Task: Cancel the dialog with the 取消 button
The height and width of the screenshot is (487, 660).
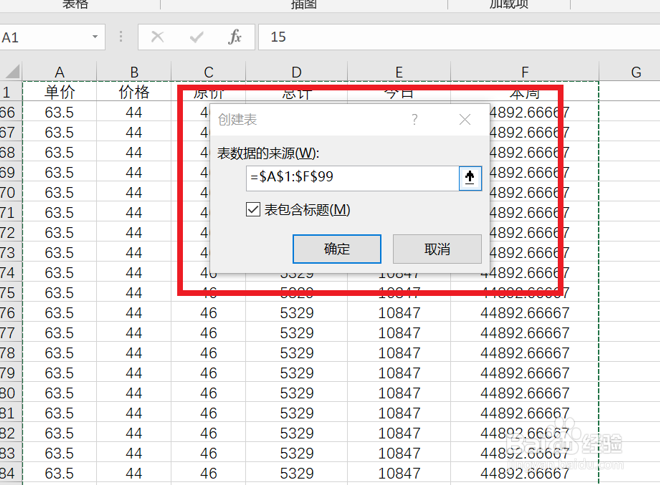Action: click(x=437, y=249)
